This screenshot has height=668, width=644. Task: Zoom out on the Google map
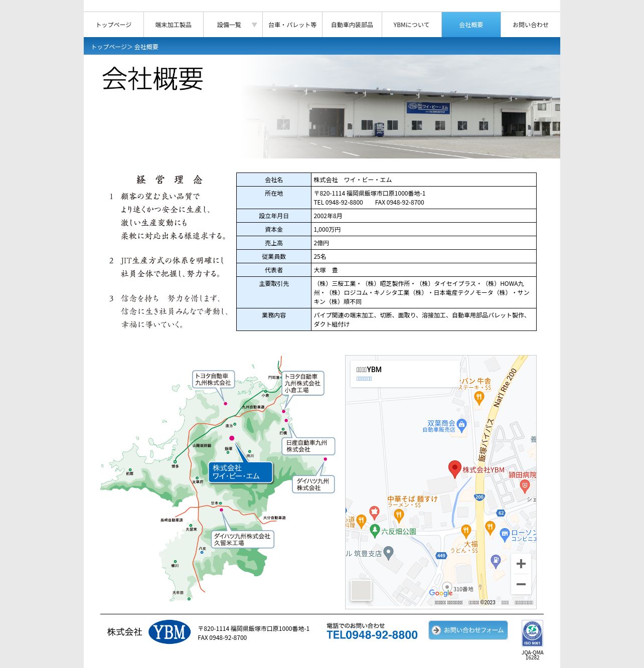tap(521, 584)
